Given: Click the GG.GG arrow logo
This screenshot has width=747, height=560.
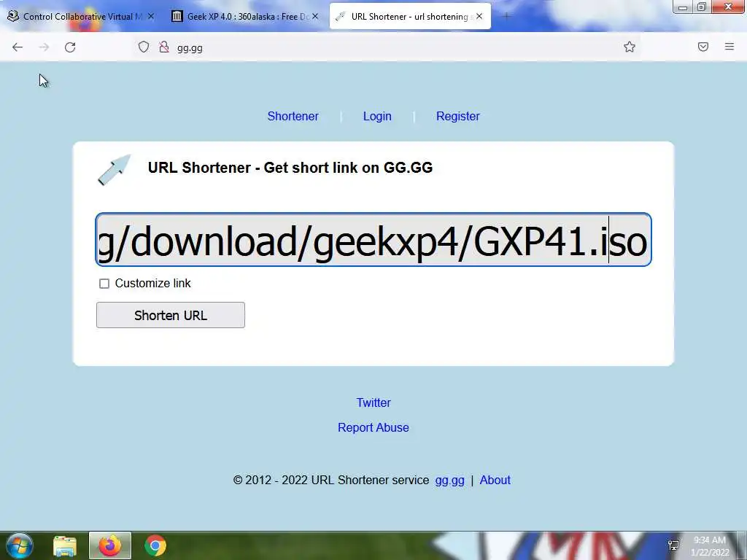Looking at the screenshot, I should coord(115,169).
